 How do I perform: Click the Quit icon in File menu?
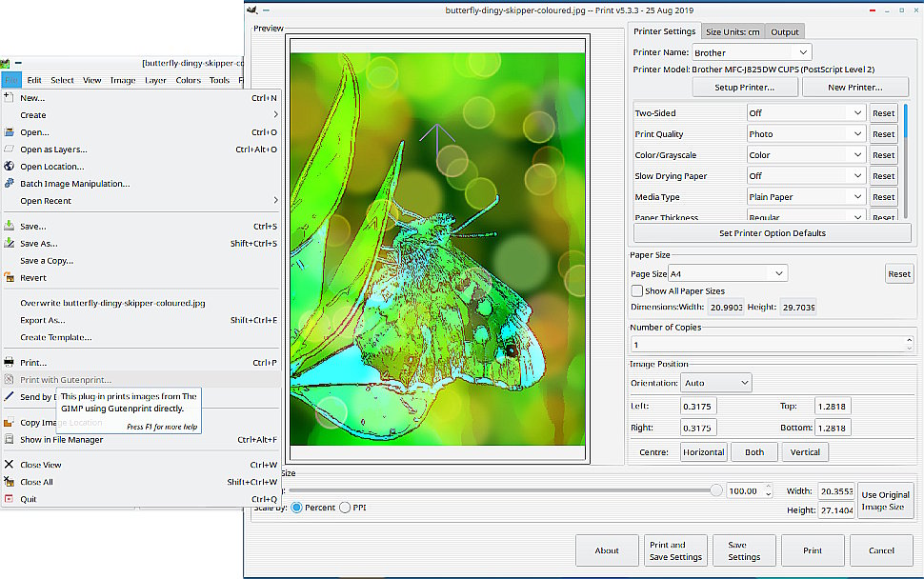[9, 499]
